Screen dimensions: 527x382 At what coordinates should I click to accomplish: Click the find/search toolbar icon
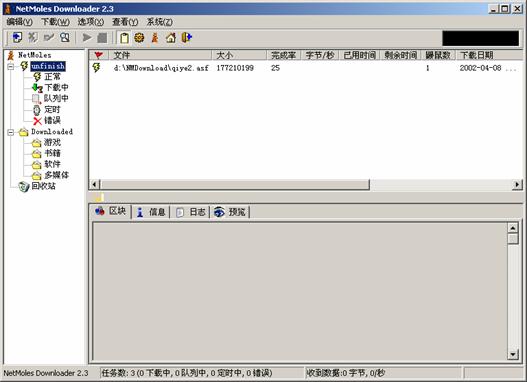point(65,37)
